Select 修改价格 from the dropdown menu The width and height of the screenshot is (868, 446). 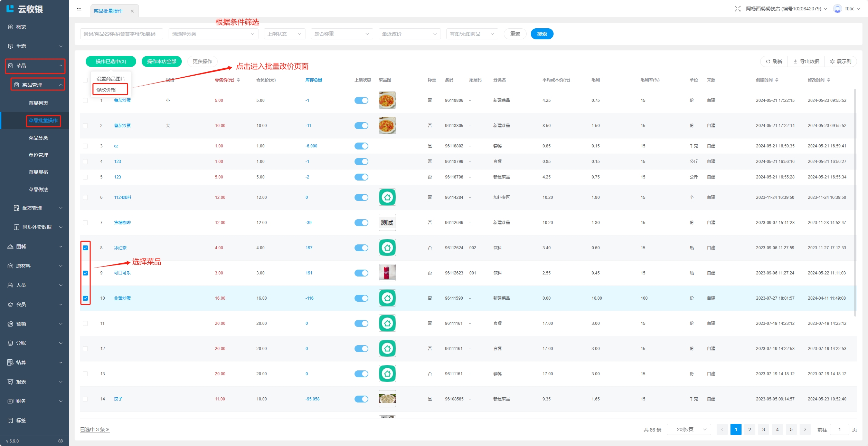pos(106,90)
